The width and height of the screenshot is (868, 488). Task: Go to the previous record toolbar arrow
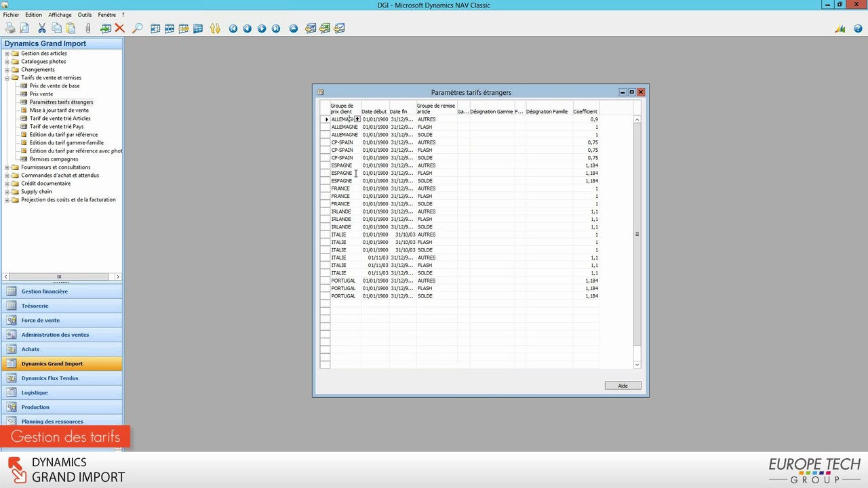[248, 28]
